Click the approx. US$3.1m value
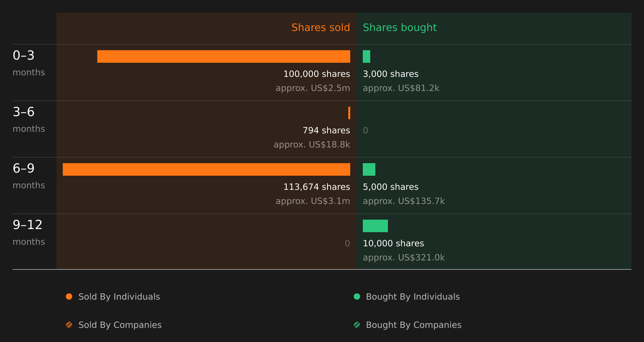Viewport: 644px width, 342px height. (x=313, y=201)
